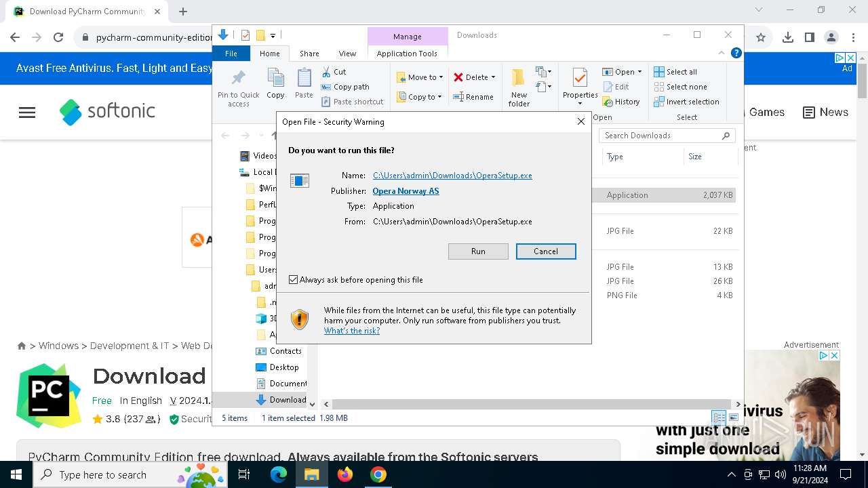Click the Copy icon in ribbon

pyautogui.click(x=275, y=84)
